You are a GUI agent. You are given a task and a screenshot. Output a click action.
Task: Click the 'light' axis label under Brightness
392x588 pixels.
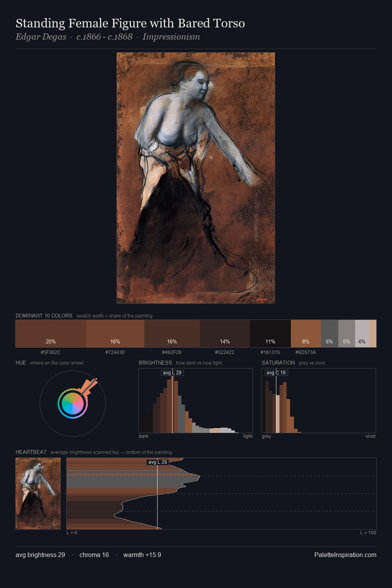coord(248,436)
